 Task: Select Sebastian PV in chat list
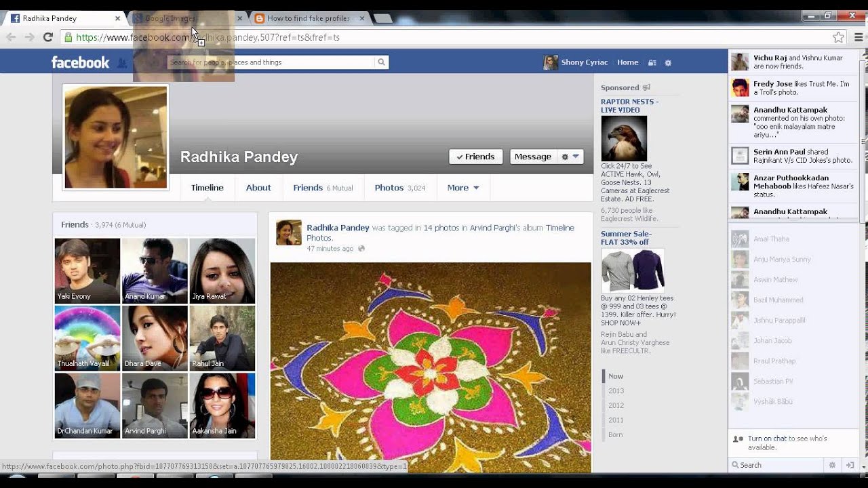pos(794,381)
